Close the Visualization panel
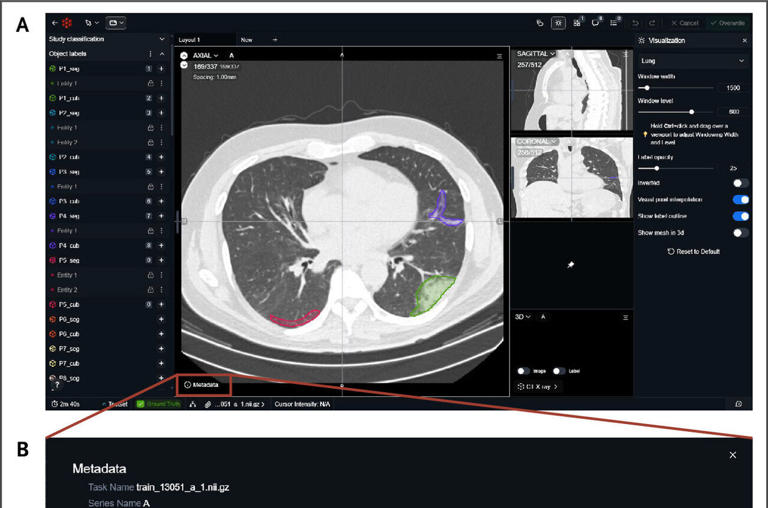The width and height of the screenshot is (768, 508). (x=744, y=41)
